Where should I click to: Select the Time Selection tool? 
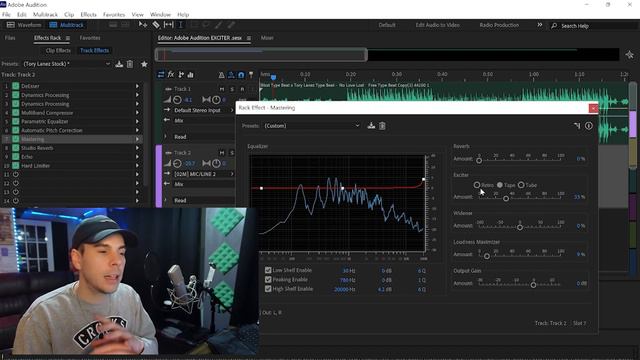point(180,25)
